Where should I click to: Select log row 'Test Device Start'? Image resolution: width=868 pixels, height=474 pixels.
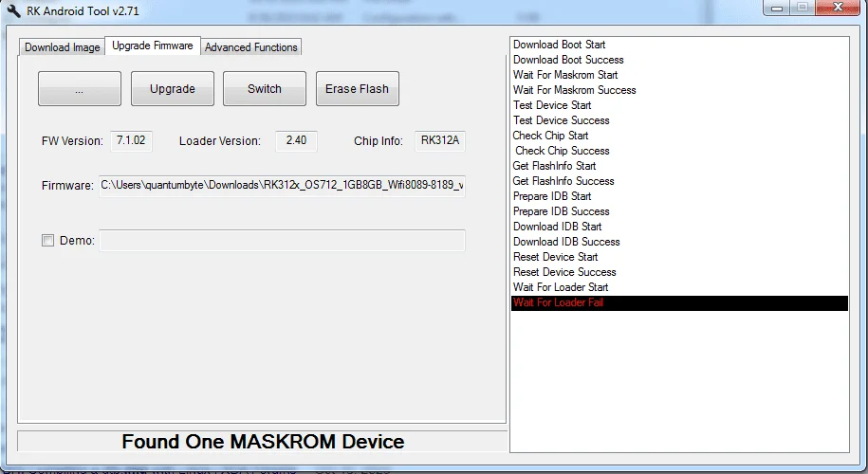coord(680,105)
